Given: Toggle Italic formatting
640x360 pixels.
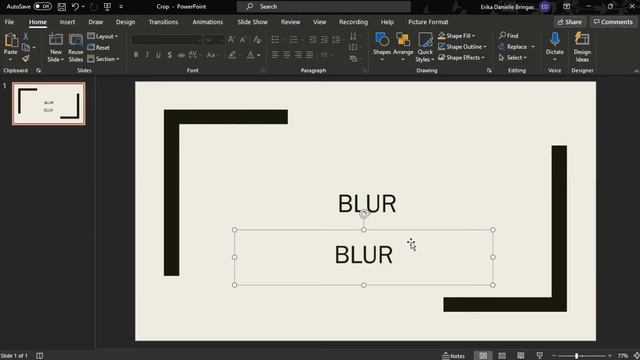Looking at the screenshot, I should tap(147, 55).
